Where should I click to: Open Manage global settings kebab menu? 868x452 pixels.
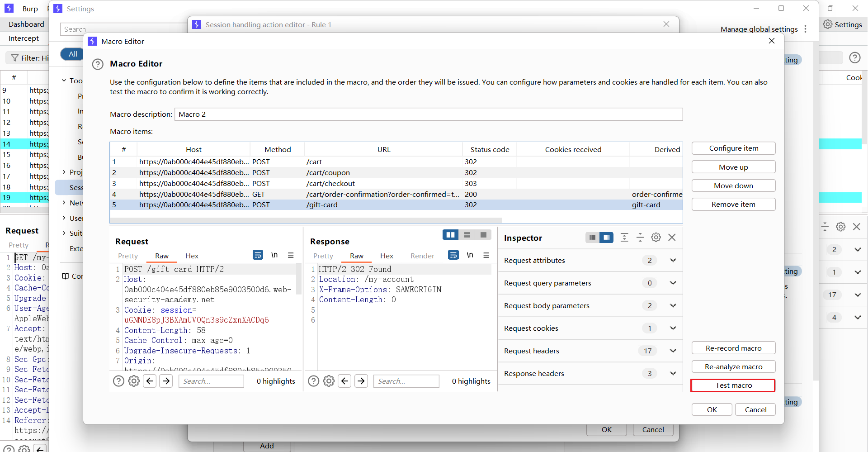tap(806, 29)
